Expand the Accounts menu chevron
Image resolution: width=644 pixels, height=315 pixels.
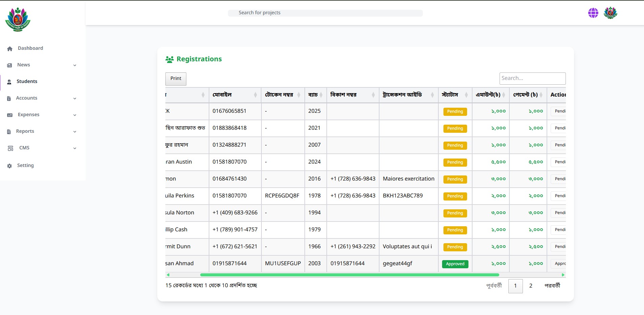point(75,99)
